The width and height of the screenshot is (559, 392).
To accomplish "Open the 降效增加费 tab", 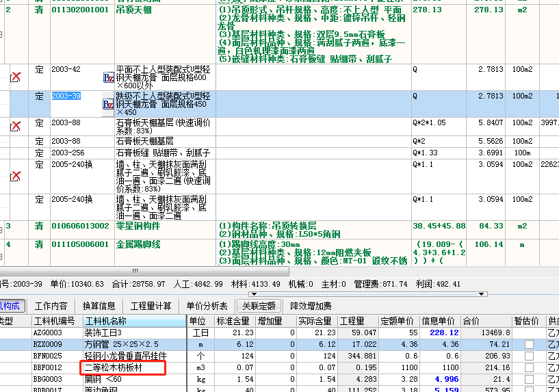I will point(311,306).
